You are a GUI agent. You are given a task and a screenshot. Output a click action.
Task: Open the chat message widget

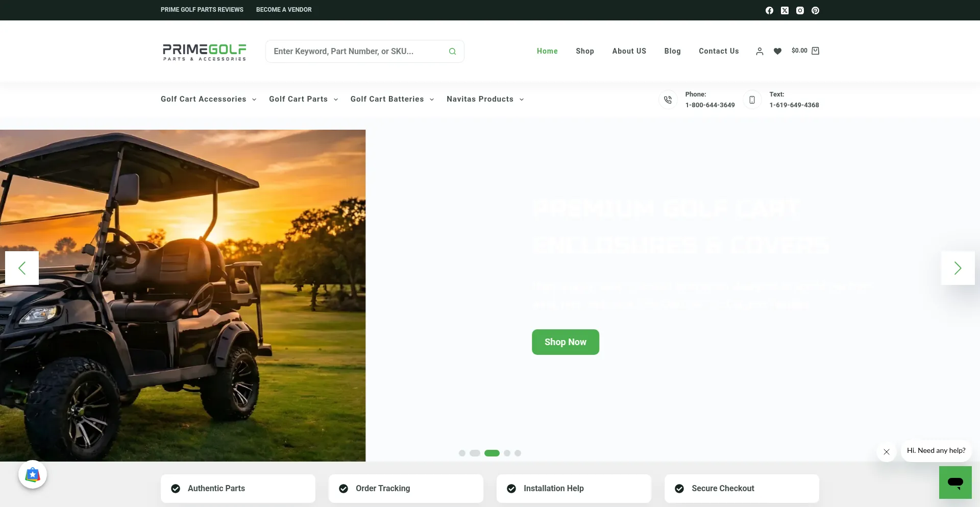point(955,482)
